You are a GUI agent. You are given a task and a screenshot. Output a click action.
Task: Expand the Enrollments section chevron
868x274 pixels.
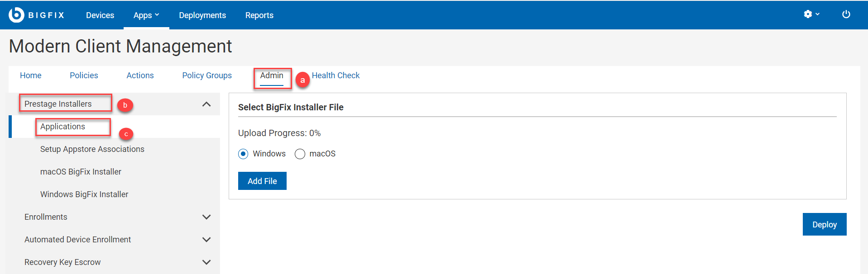coord(206,217)
